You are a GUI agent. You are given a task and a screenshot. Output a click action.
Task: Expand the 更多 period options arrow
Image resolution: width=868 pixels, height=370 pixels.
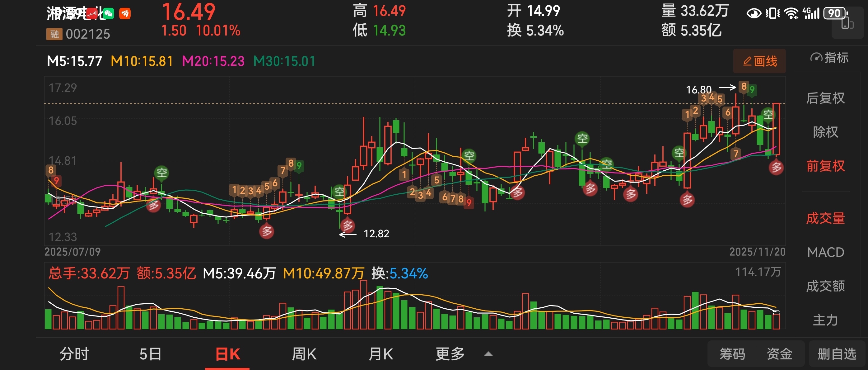[x=488, y=354]
